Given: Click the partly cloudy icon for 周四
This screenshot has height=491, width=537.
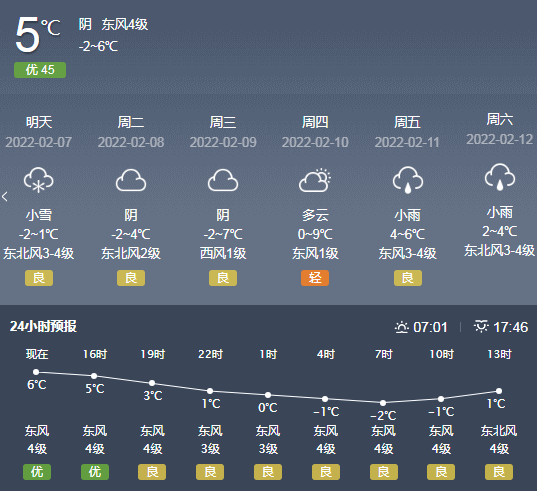Looking at the screenshot, I should (315, 180).
